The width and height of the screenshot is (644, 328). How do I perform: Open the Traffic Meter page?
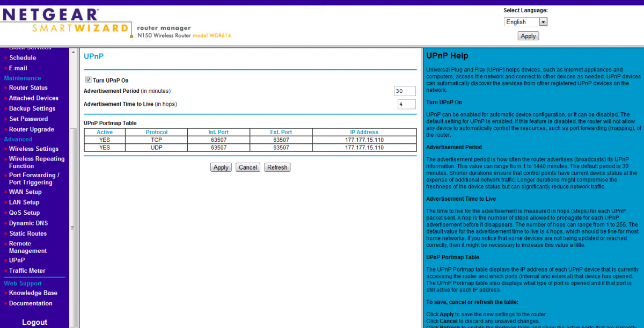tap(27, 271)
